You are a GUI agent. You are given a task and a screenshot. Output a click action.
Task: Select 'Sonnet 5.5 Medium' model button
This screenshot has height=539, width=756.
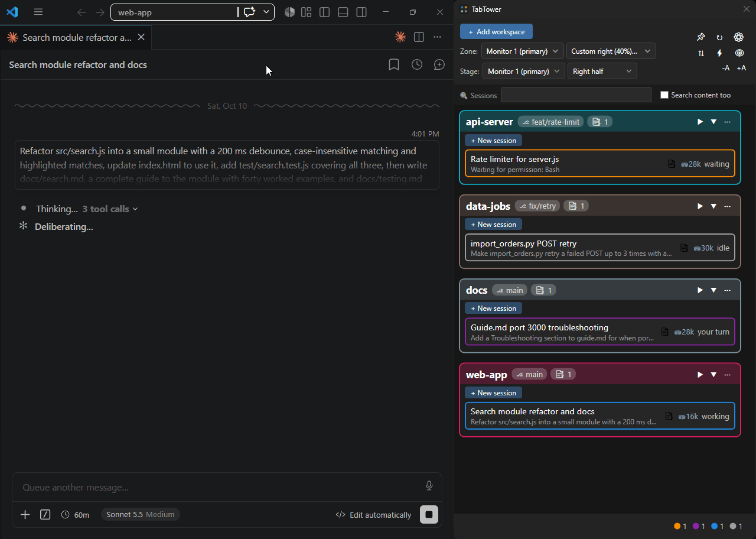click(x=141, y=515)
